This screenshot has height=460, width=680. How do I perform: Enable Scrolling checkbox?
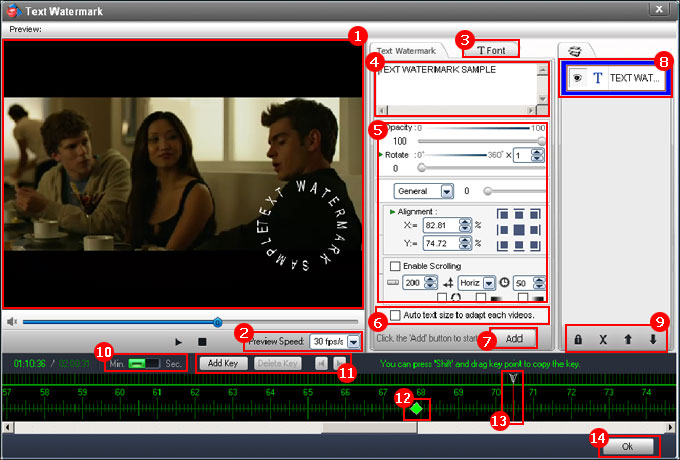(395, 266)
